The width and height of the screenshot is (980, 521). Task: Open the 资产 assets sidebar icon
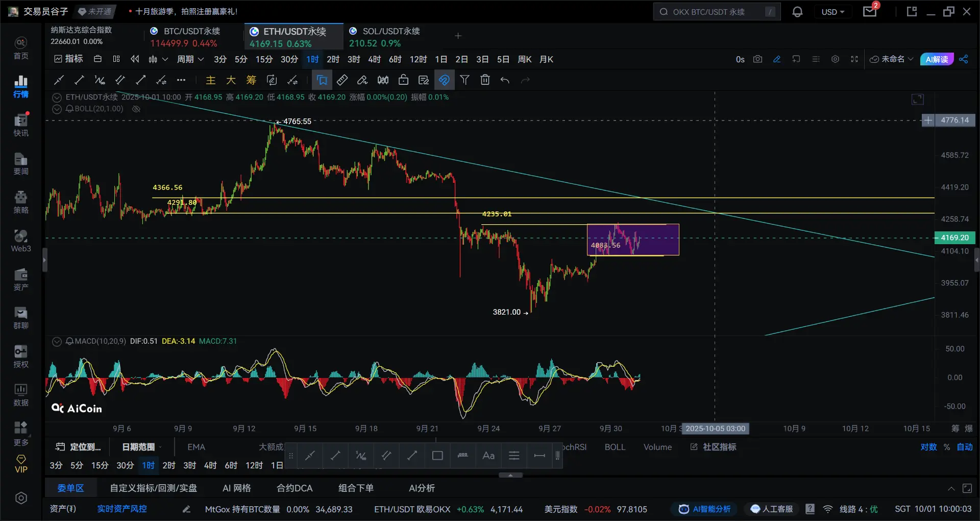pyautogui.click(x=21, y=279)
